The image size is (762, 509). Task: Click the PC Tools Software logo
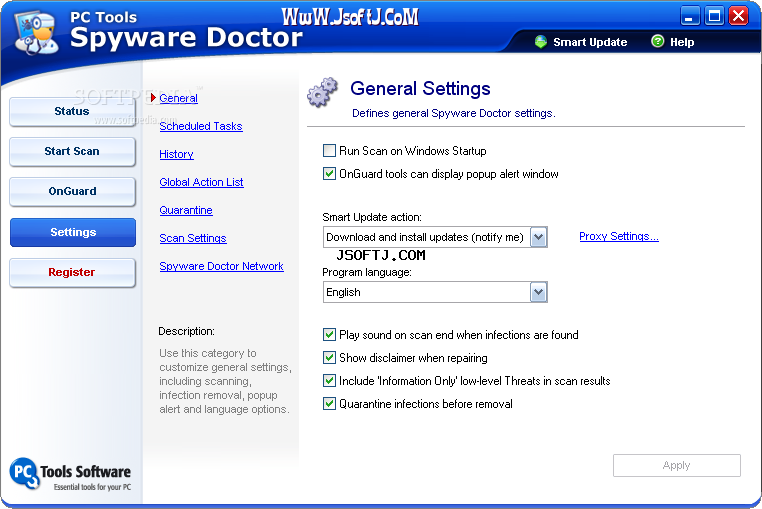(70, 474)
